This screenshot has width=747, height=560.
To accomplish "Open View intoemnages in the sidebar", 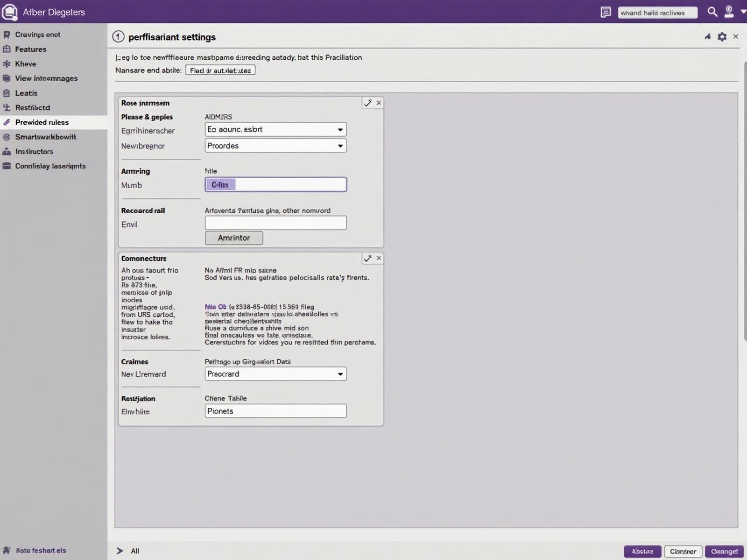I will [x=46, y=78].
